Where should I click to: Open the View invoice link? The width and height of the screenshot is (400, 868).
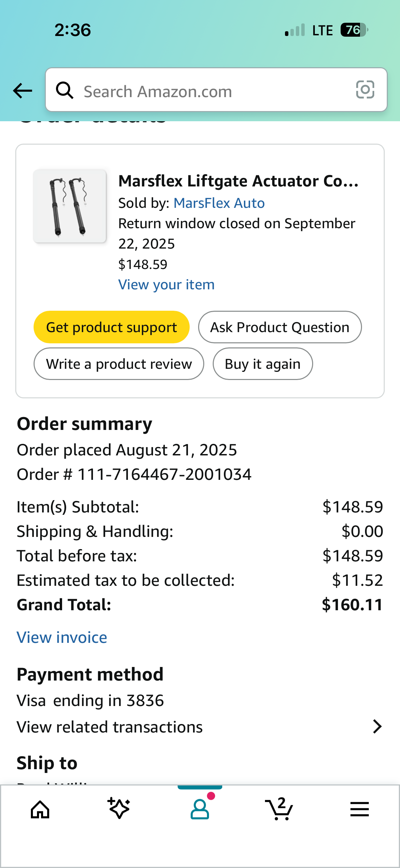(x=62, y=637)
